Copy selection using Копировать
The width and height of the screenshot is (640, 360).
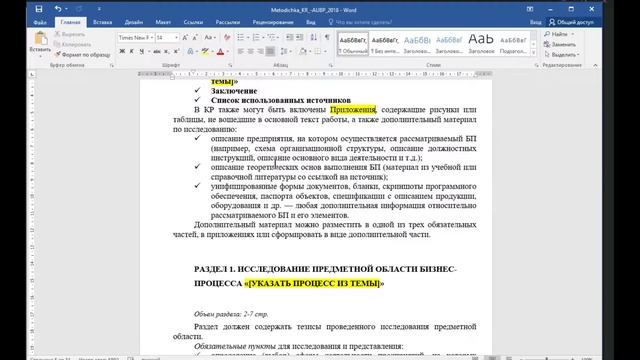coord(73,44)
